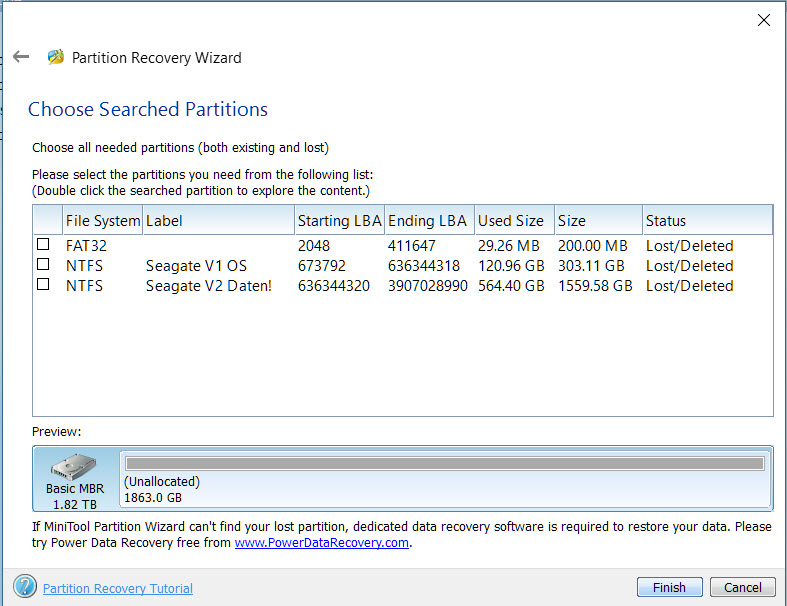Viewport: 787px width, 606px height.
Task: Click the Lost/Deleted status of FAT32 row
Action: click(x=690, y=246)
